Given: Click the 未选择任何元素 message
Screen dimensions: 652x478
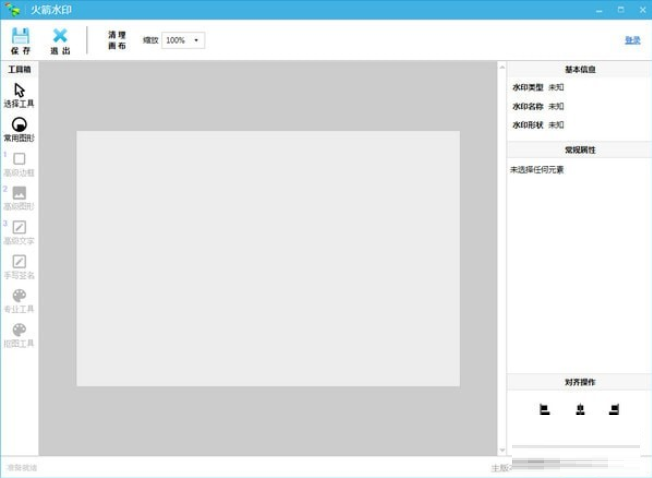Looking at the screenshot, I should [x=537, y=170].
